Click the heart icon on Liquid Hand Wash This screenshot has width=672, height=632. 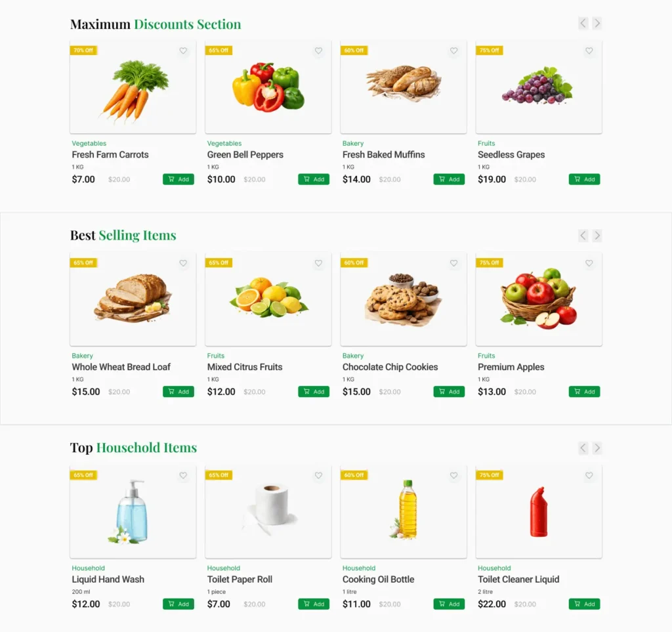coord(183,476)
